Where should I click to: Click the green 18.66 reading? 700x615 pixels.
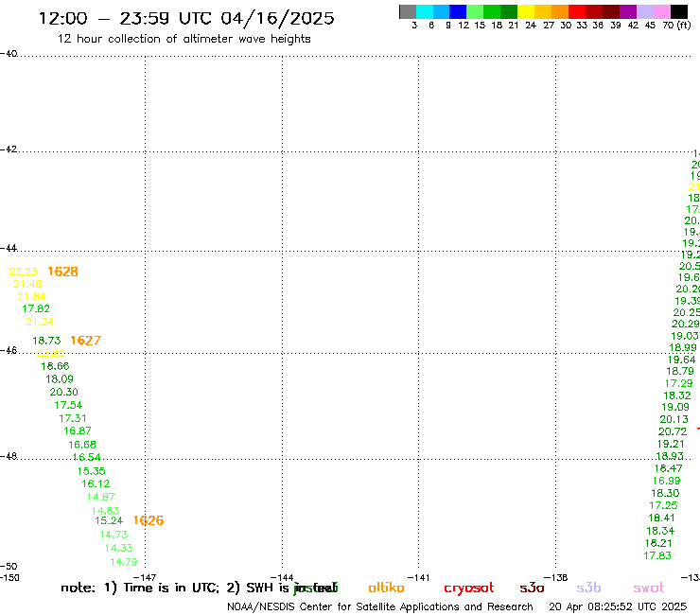tap(55, 366)
